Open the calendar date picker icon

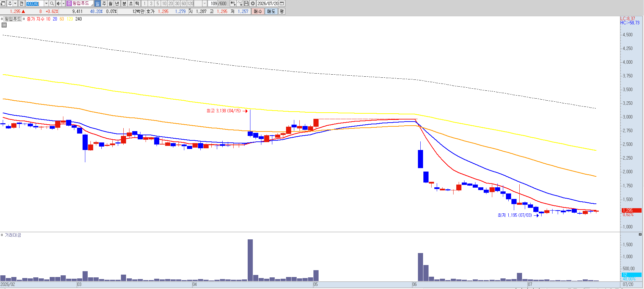[x=282, y=3]
